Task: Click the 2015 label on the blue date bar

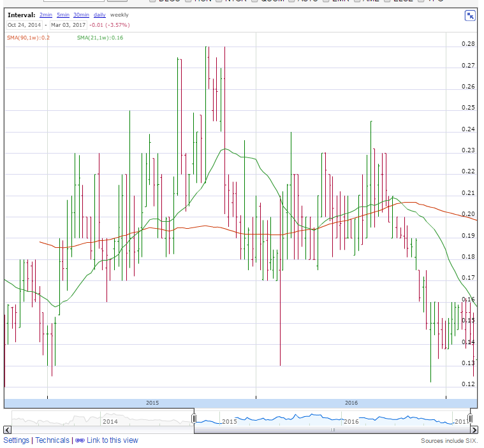Action: point(152,403)
